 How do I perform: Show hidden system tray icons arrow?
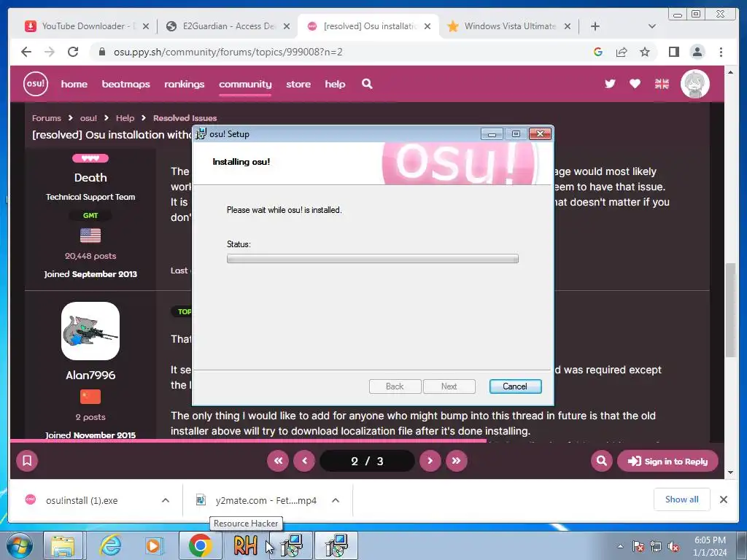point(620,547)
